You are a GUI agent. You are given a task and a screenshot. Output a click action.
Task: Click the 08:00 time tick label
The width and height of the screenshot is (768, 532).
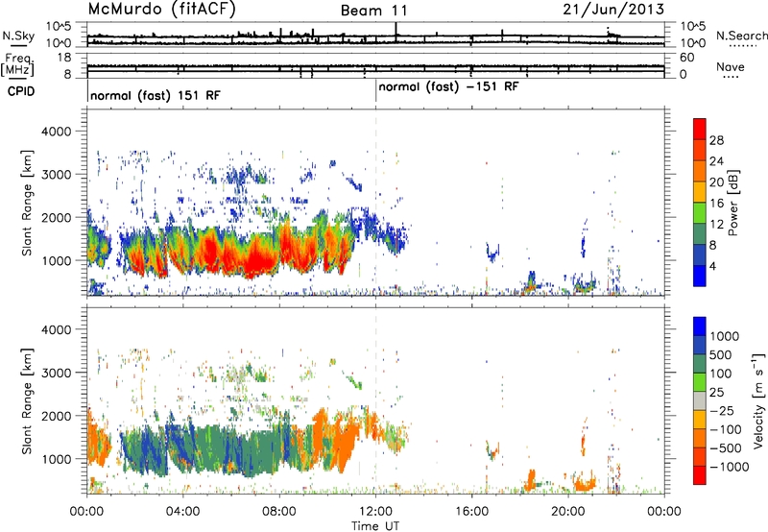pyautogui.click(x=278, y=512)
